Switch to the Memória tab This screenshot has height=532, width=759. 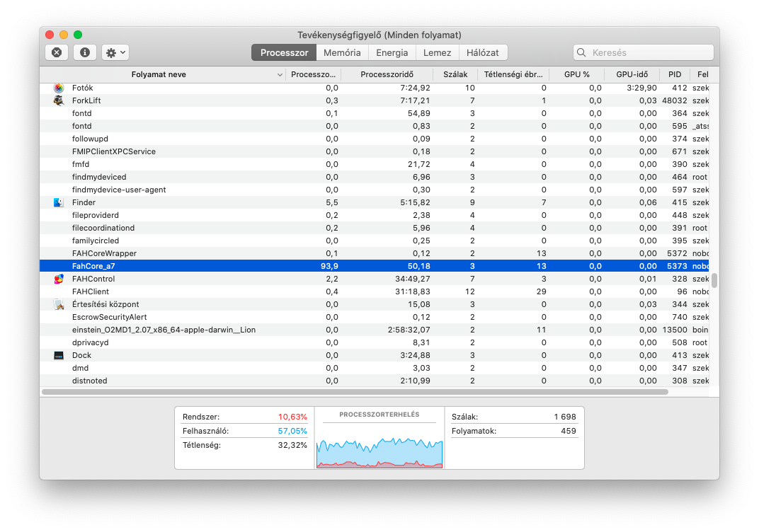tap(342, 53)
